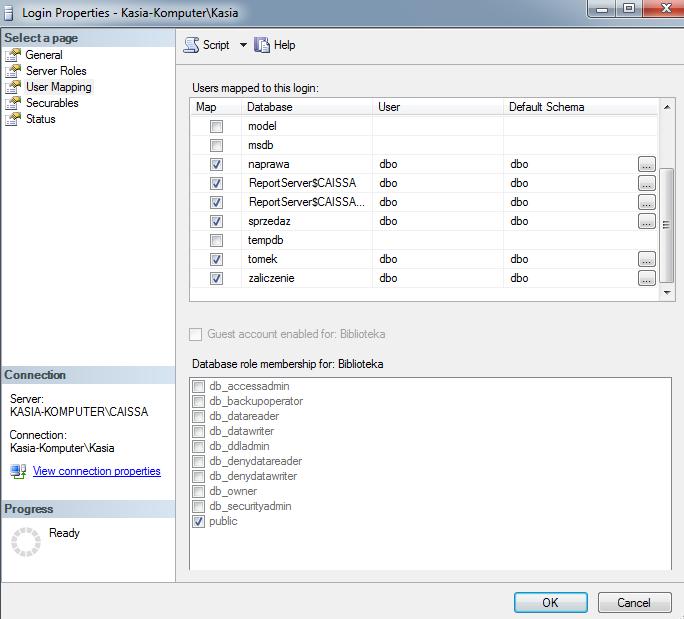Image resolution: width=684 pixels, height=619 pixels.
Task: Select the sprzedaz database name cell
Action: 307,221
